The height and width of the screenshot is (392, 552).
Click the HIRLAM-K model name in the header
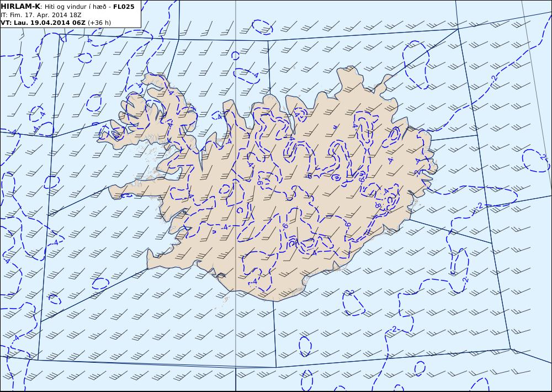tap(20, 6)
